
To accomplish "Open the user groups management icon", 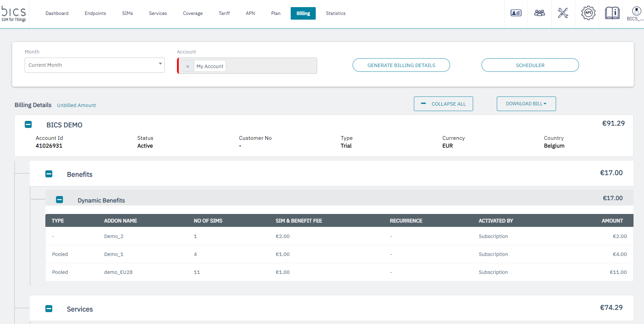I will coord(539,13).
